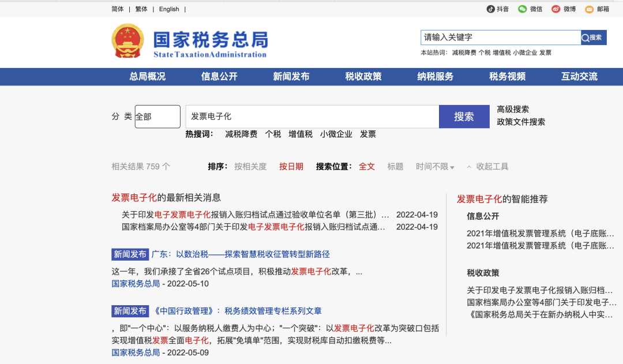
Task: Click the blue 搜索 search button
Action: (x=464, y=116)
